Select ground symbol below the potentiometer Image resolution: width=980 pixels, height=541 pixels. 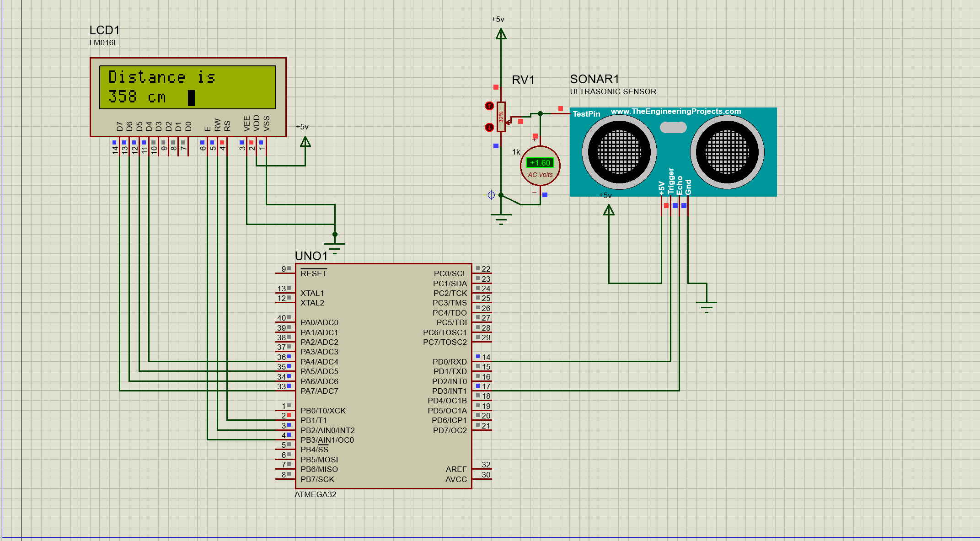click(501, 219)
